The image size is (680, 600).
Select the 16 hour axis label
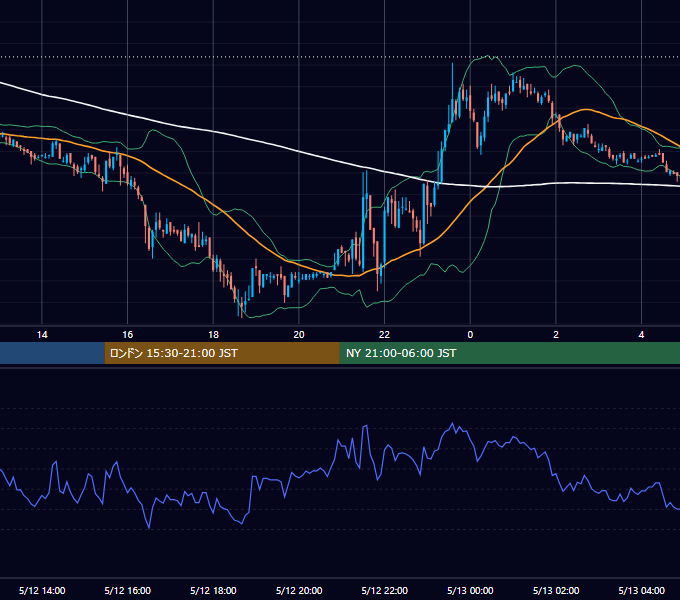pyautogui.click(x=128, y=335)
